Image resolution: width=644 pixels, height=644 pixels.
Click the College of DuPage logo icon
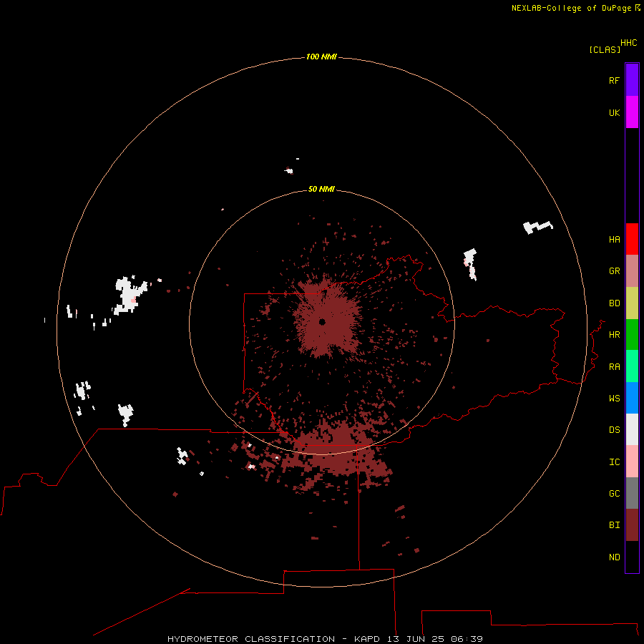point(638,8)
